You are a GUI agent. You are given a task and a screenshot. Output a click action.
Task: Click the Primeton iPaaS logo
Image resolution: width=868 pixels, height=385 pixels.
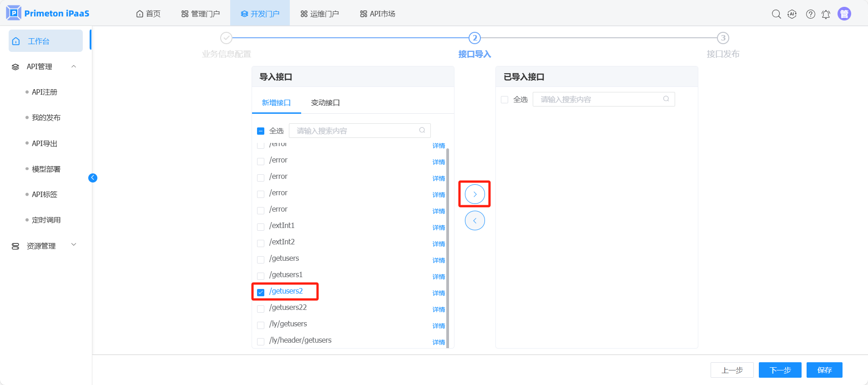[x=48, y=13]
